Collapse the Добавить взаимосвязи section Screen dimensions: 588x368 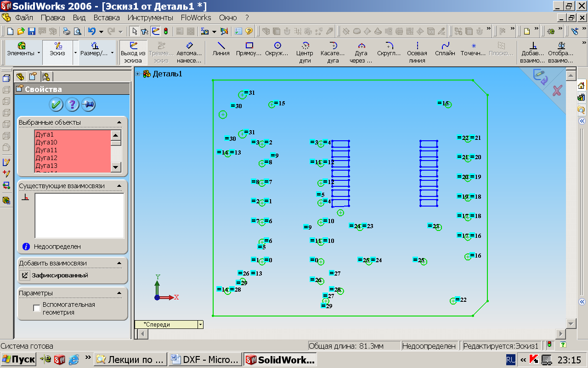click(119, 263)
